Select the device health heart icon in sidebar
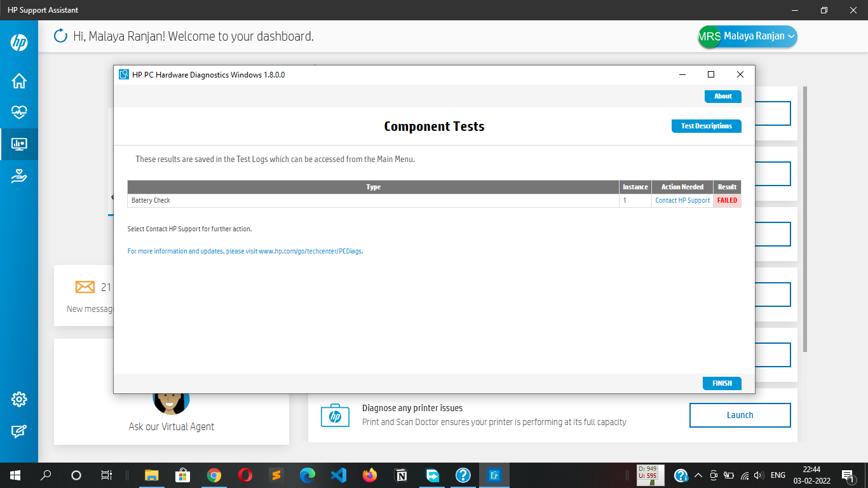868x488 pixels. tap(18, 112)
